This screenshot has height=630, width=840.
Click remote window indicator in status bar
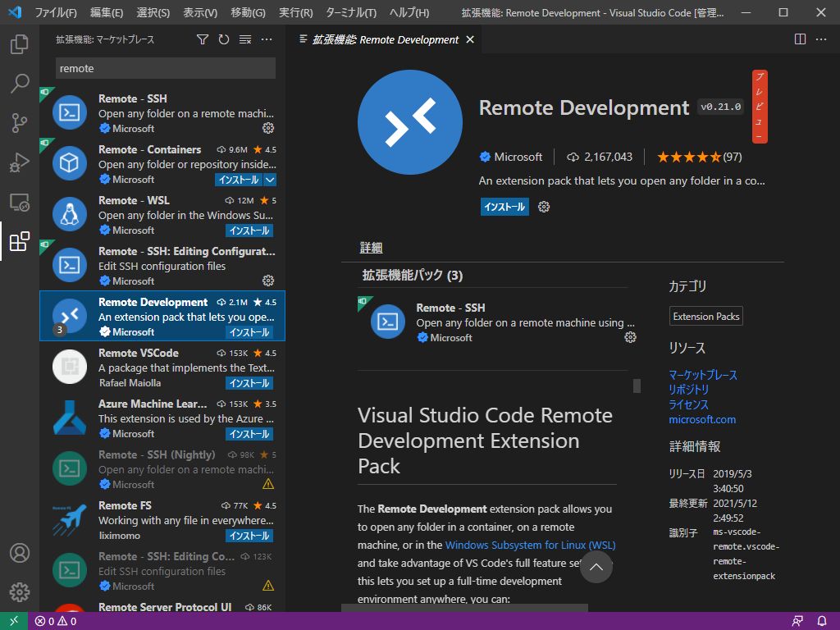coord(13,621)
